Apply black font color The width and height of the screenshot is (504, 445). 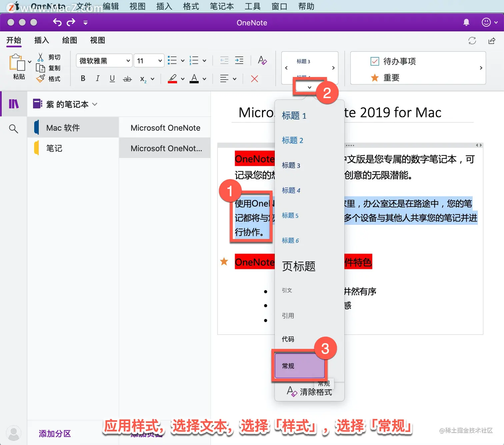194,79
